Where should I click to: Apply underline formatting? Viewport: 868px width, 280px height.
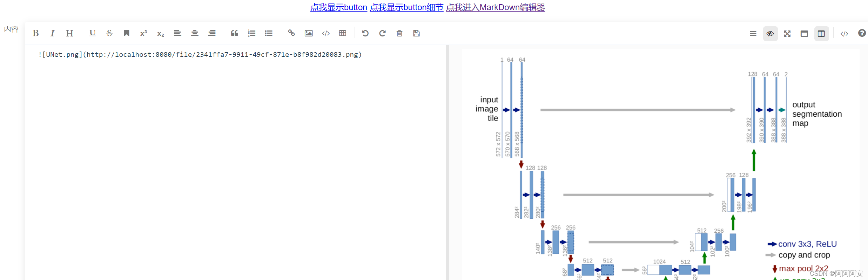tap(92, 33)
